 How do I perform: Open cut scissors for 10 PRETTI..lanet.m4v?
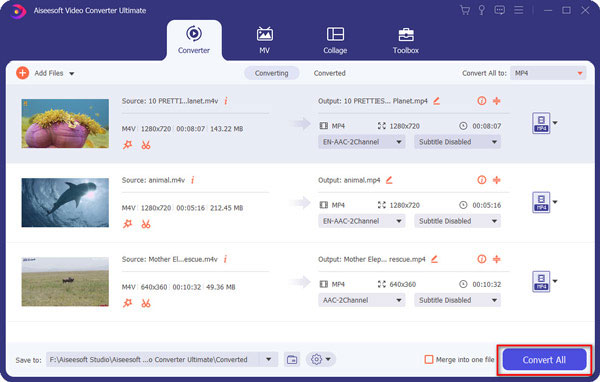click(x=145, y=145)
